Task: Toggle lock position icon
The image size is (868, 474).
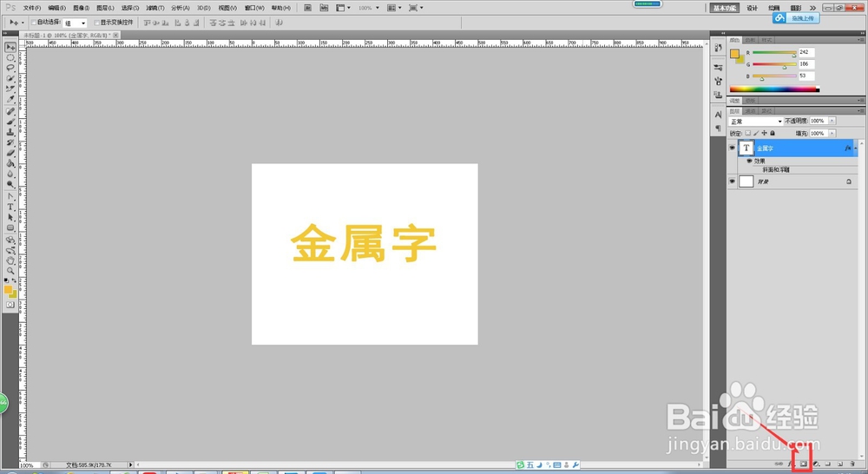Action: (x=765, y=133)
